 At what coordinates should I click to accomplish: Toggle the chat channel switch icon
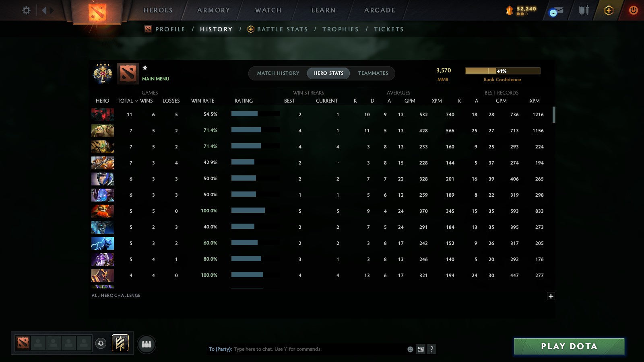[421, 349]
